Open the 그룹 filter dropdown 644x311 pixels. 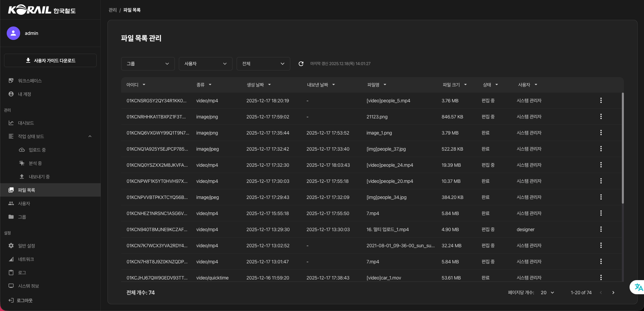point(148,64)
